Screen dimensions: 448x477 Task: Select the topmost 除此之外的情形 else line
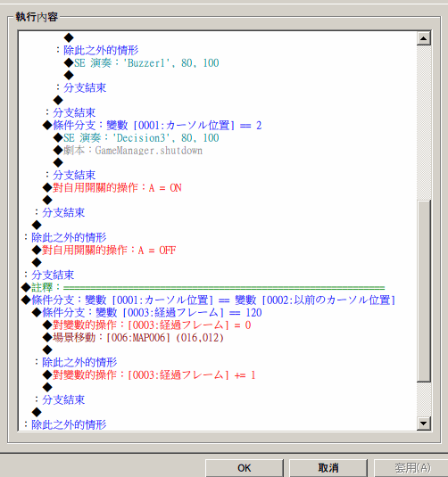97,51
